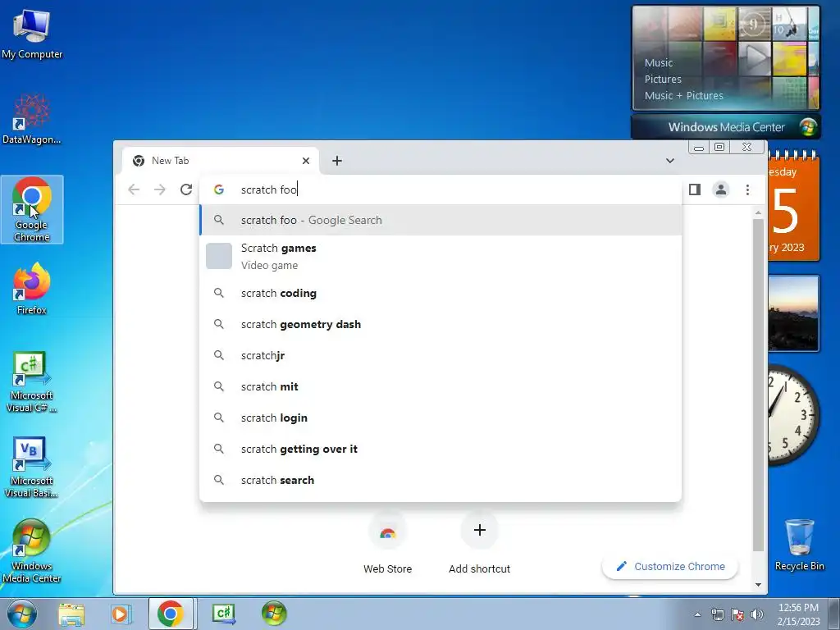The image size is (840, 630).
Task: Open a new tab with plus button
Action: 337,161
